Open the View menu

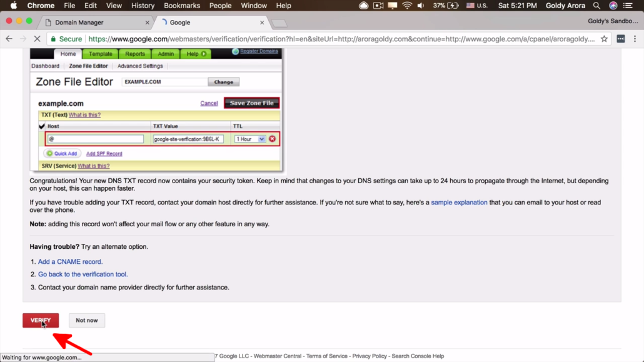pos(114,6)
